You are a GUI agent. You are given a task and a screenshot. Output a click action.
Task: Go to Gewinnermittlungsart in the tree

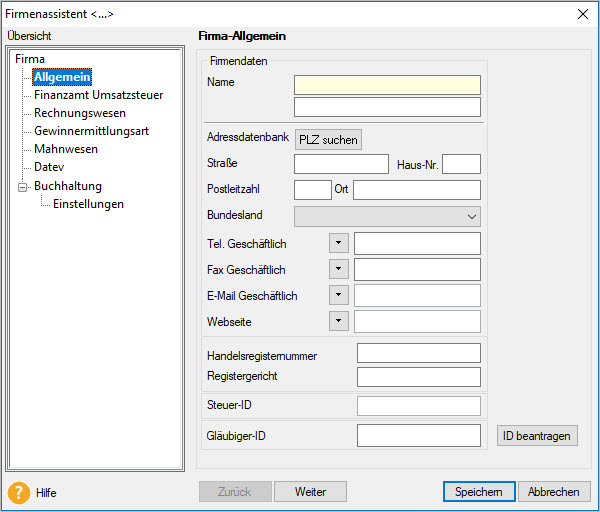92,132
